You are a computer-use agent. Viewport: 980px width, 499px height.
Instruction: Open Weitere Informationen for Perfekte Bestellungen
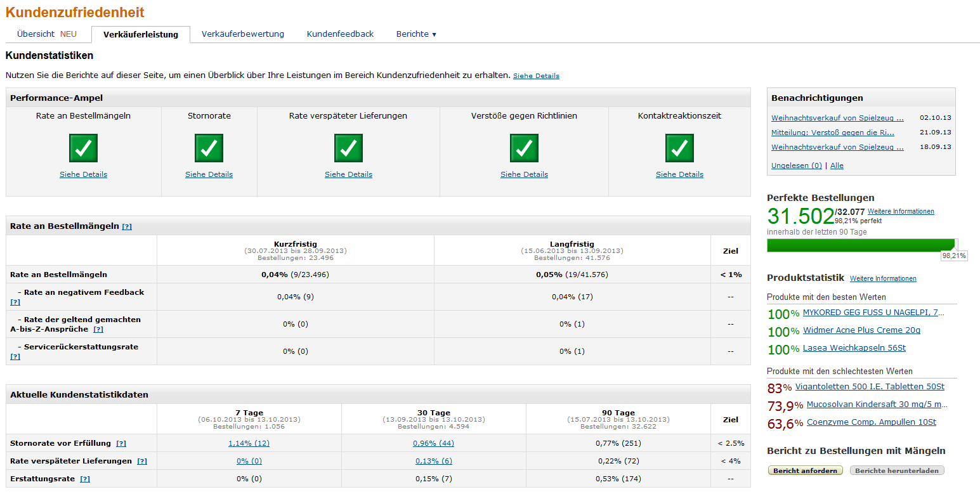[901, 212]
